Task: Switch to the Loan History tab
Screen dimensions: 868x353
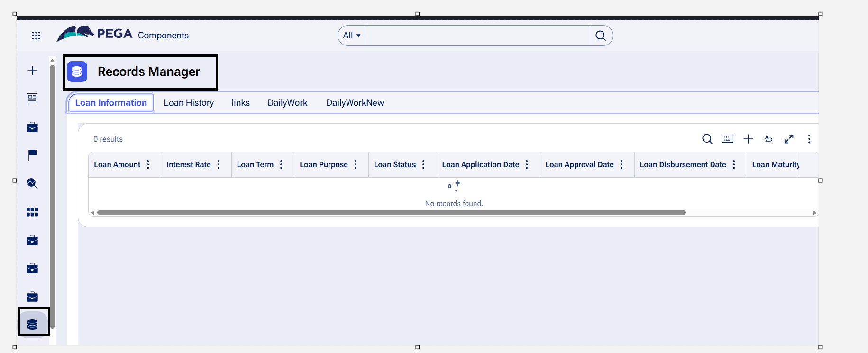Action: (189, 103)
